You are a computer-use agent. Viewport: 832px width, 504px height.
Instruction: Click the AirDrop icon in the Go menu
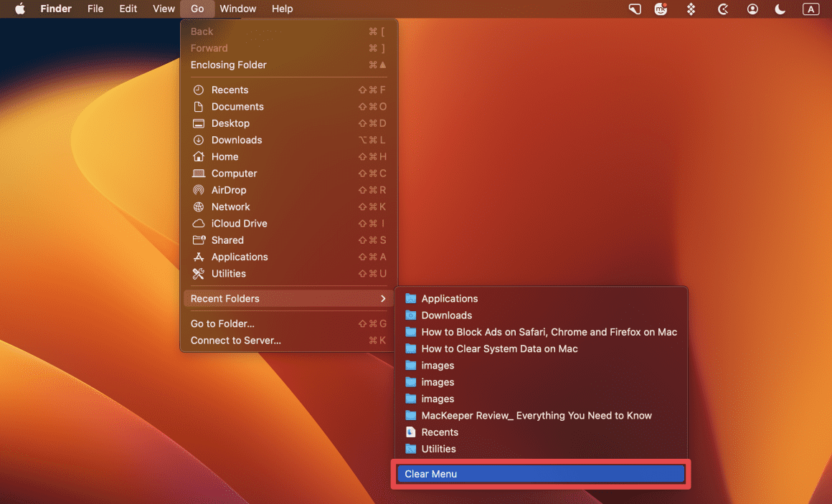point(199,190)
